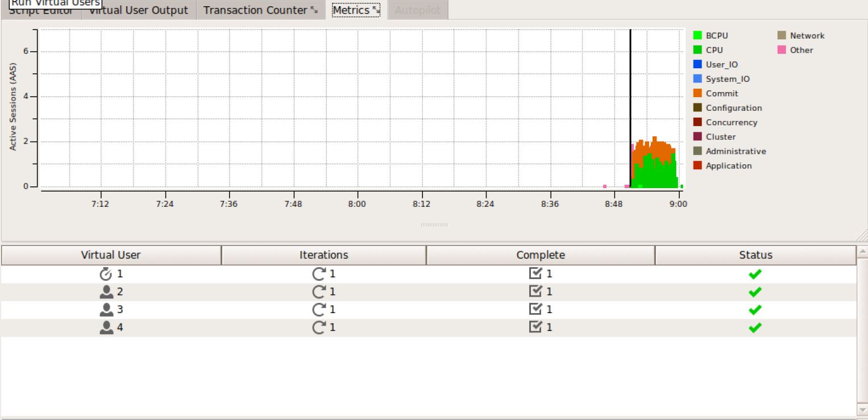Open the Script Editor tab
868x420 pixels.
coord(41,11)
